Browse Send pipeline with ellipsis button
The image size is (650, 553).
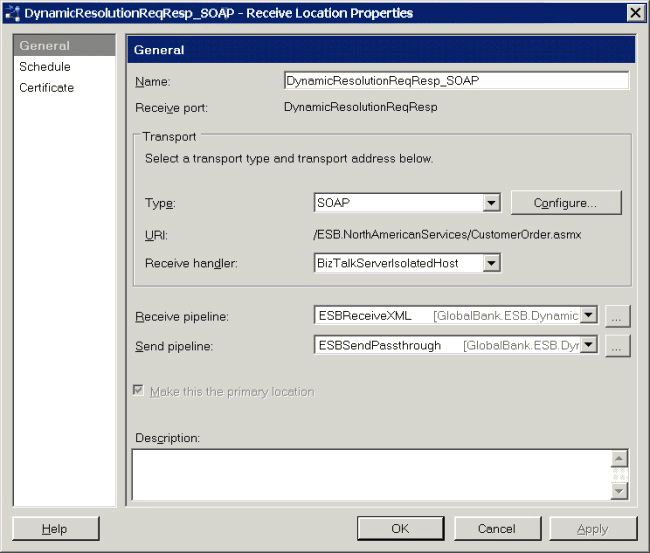click(x=617, y=346)
